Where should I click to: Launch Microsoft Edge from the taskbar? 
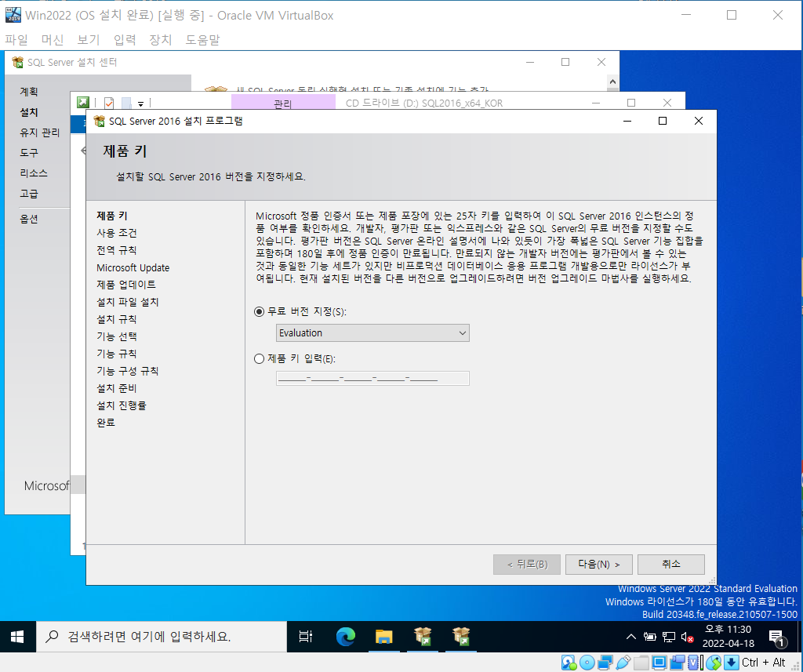tap(346, 637)
